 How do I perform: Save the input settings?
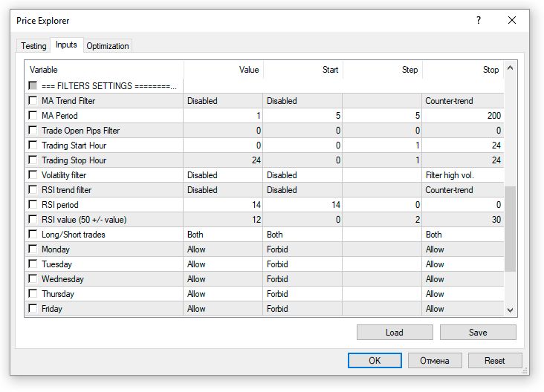pyautogui.click(x=478, y=333)
